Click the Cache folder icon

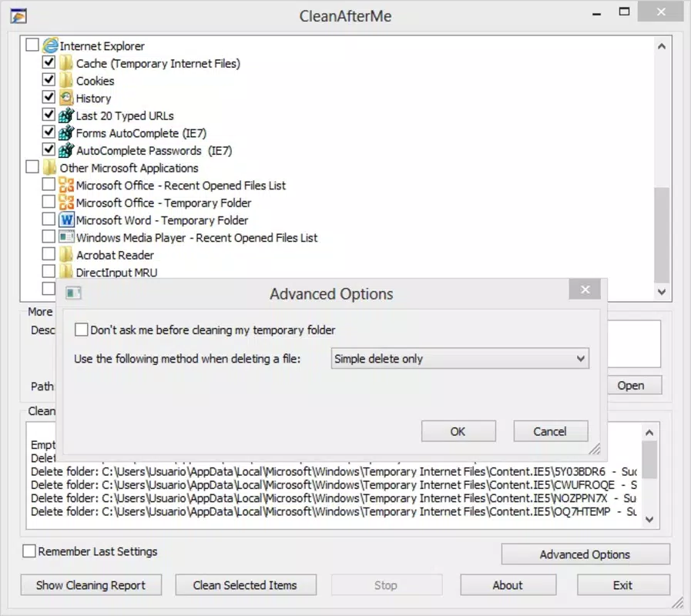click(x=66, y=63)
